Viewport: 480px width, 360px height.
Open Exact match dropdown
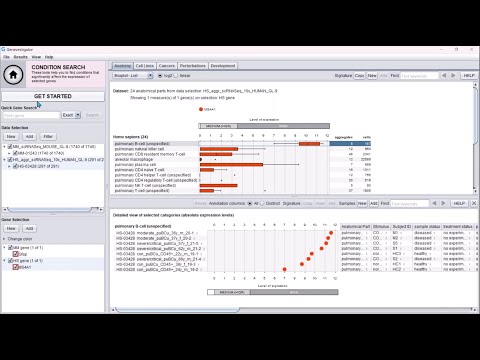pyautogui.click(x=78, y=115)
